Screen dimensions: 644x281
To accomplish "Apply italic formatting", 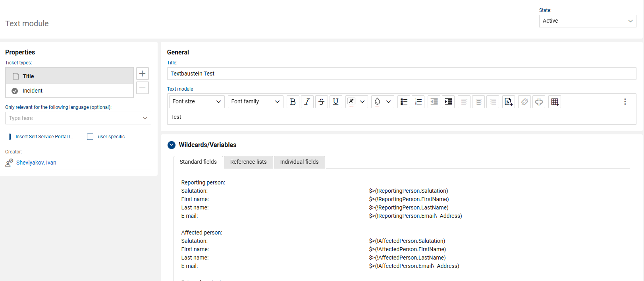I will click(x=307, y=102).
